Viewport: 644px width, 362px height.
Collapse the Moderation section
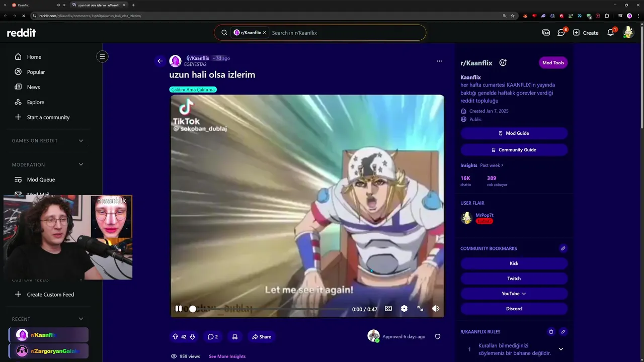[x=81, y=164]
